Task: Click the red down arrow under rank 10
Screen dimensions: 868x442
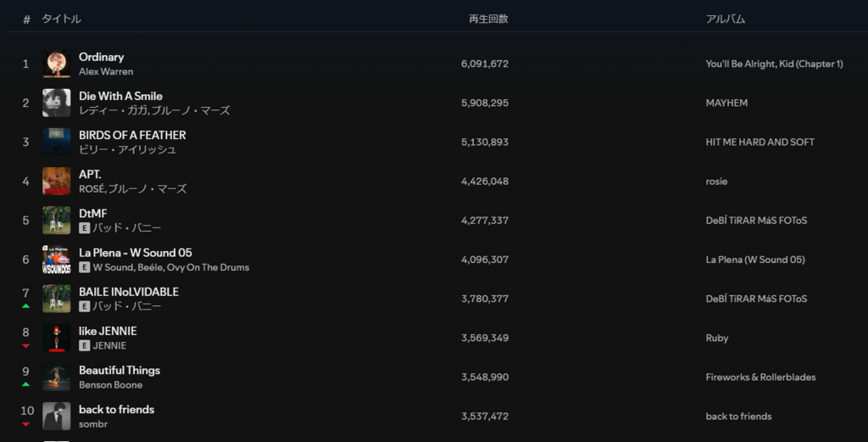Action: [25, 423]
